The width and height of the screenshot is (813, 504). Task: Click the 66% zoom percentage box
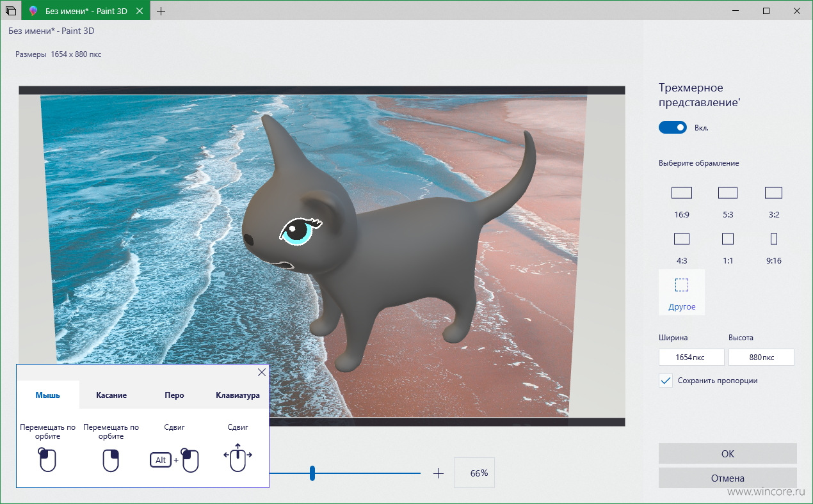[x=474, y=473]
